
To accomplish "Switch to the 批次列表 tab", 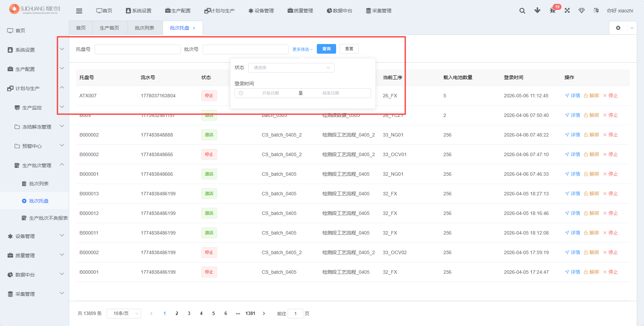I will tap(144, 28).
